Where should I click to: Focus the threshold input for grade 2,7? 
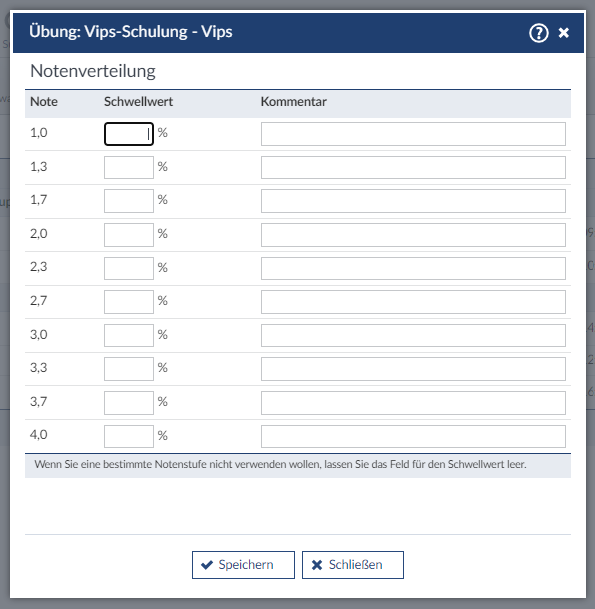pyautogui.click(x=129, y=302)
